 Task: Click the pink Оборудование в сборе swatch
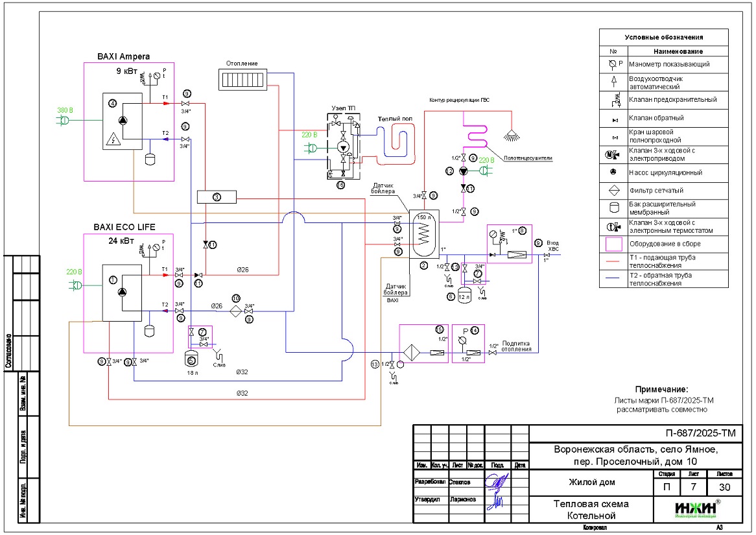tap(612, 244)
